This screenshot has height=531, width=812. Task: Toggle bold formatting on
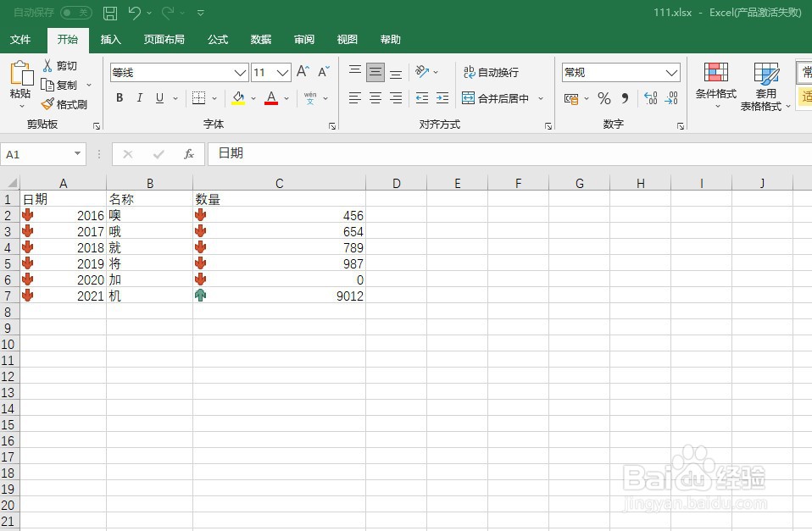point(119,98)
